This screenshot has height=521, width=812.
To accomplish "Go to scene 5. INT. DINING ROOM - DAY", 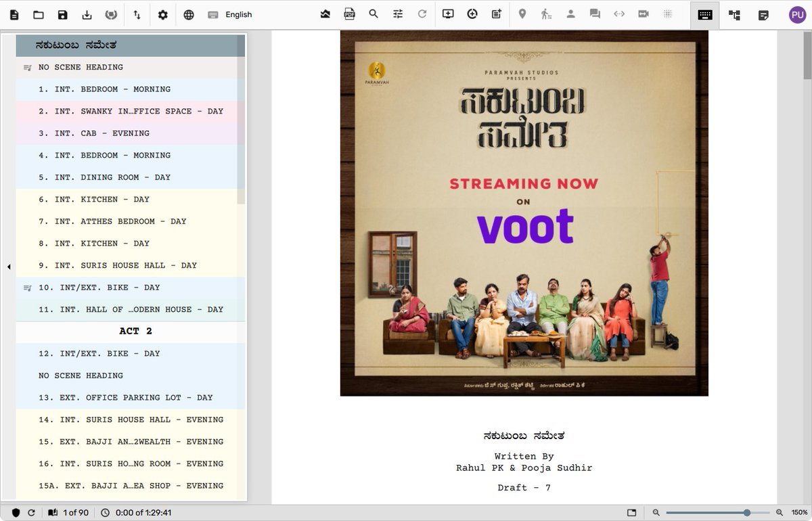I will [131, 177].
